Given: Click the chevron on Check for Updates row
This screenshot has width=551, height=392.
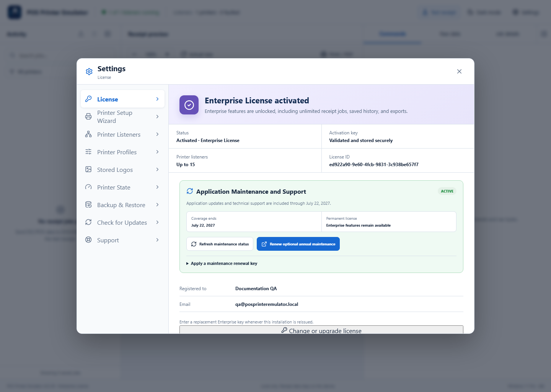Looking at the screenshot, I should pos(157,222).
